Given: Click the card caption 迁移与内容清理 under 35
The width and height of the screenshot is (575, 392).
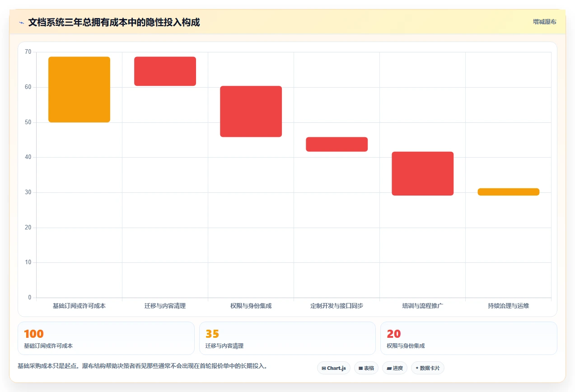Looking at the screenshot, I should (x=224, y=346).
